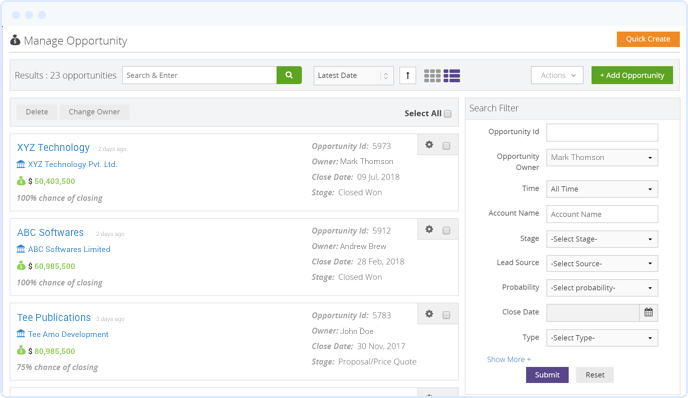This screenshot has height=398, width=688.
Task: Click the $80,985,500 amount
Action: 51,351
